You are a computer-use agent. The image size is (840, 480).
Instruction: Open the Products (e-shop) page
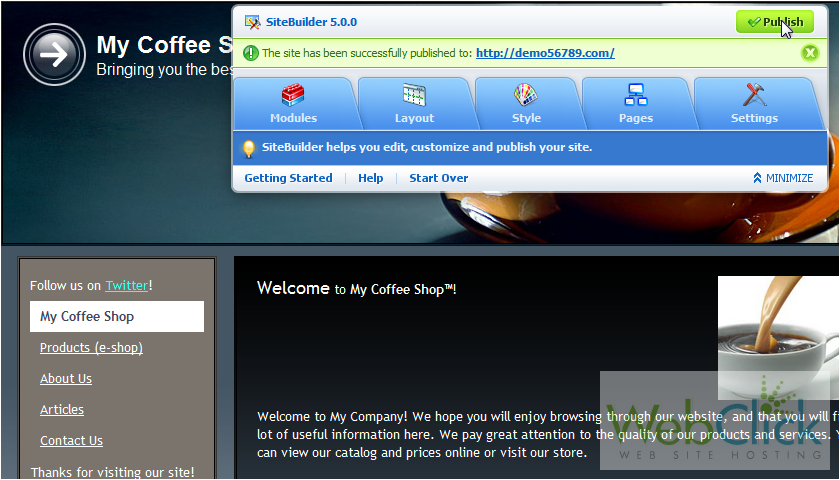[91, 348]
